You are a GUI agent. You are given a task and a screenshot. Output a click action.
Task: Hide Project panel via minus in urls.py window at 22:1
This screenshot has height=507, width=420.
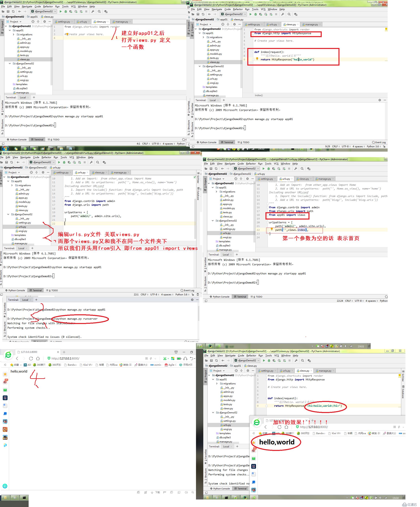(48, 172)
